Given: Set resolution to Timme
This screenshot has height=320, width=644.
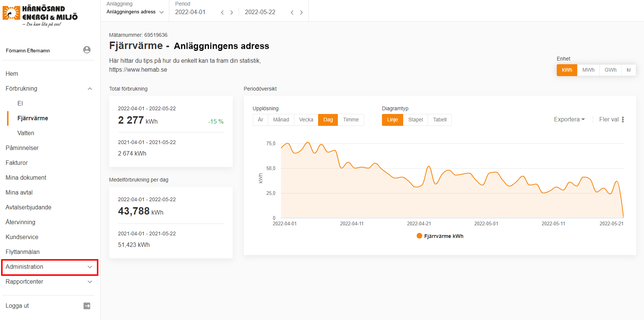Looking at the screenshot, I should [351, 120].
